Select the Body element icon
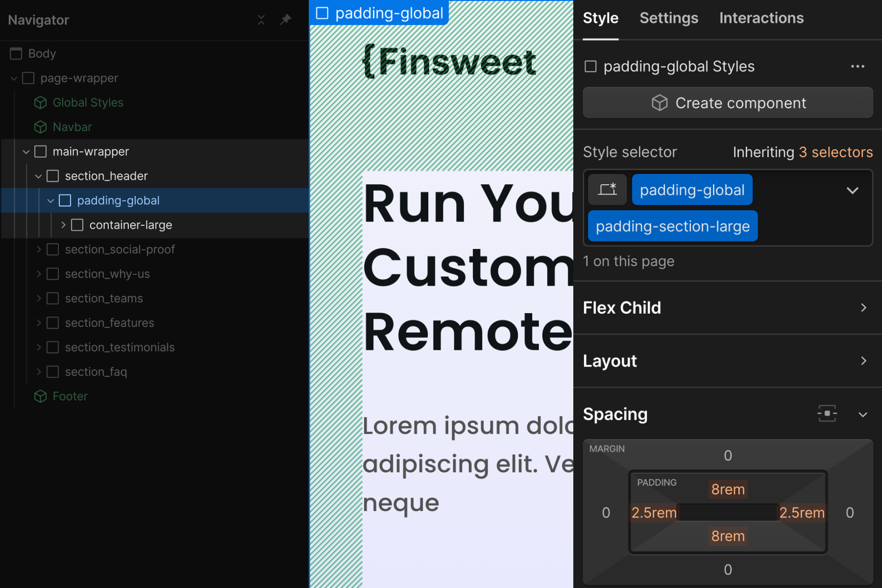 pyautogui.click(x=16, y=53)
